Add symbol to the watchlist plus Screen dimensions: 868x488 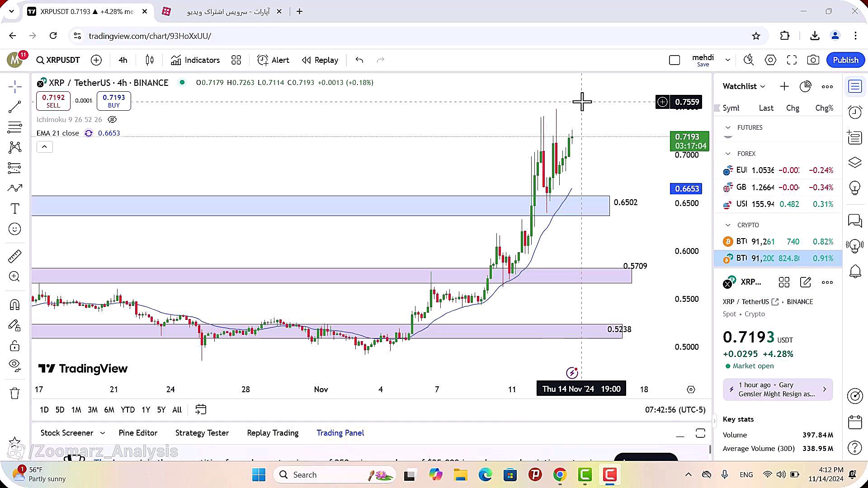click(x=784, y=86)
